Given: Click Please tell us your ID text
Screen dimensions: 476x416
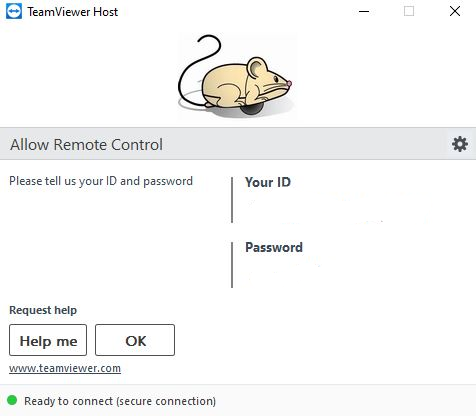Looking at the screenshot, I should pyautogui.click(x=101, y=181).
